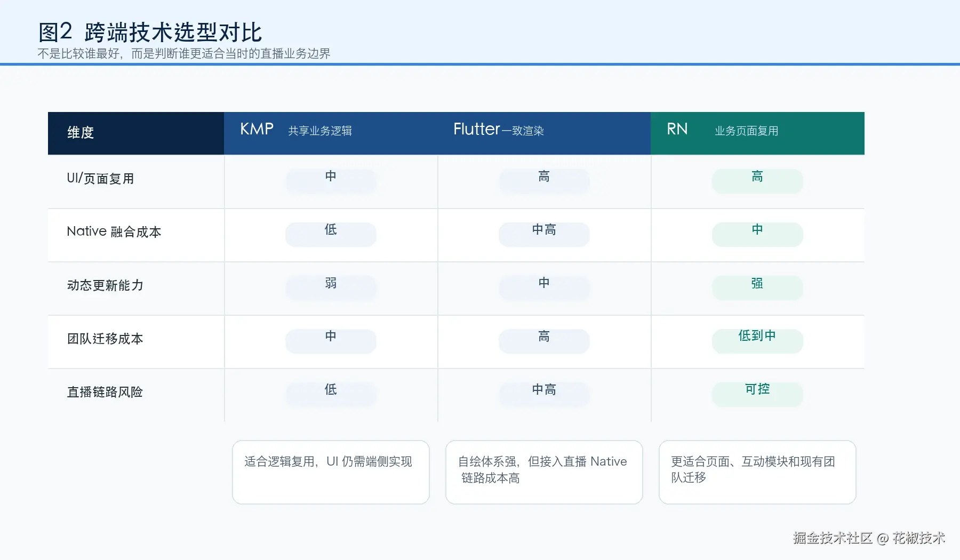
Task: Select the "团队迁移成本" row label
Action: point(105,339)
